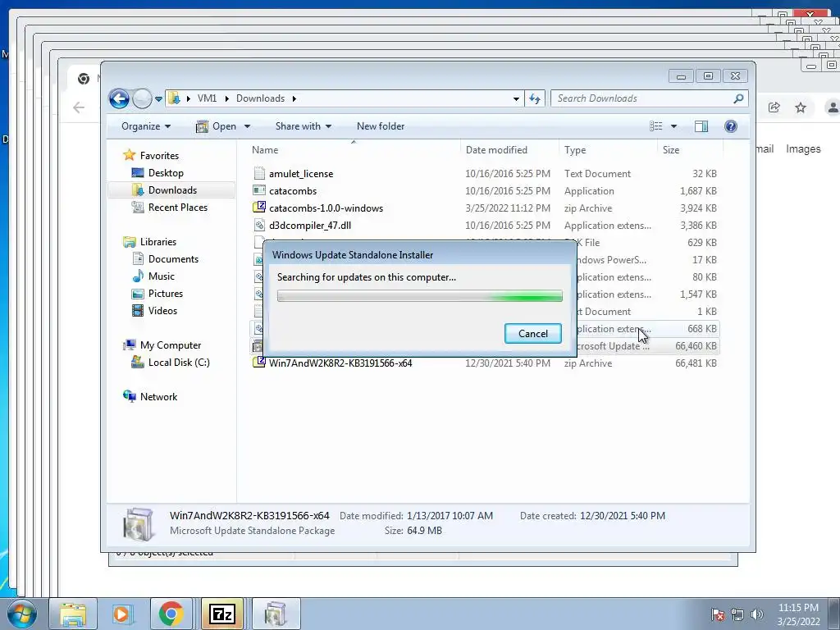Click the star bookmark icon in Chrome window

pos(801,107)
